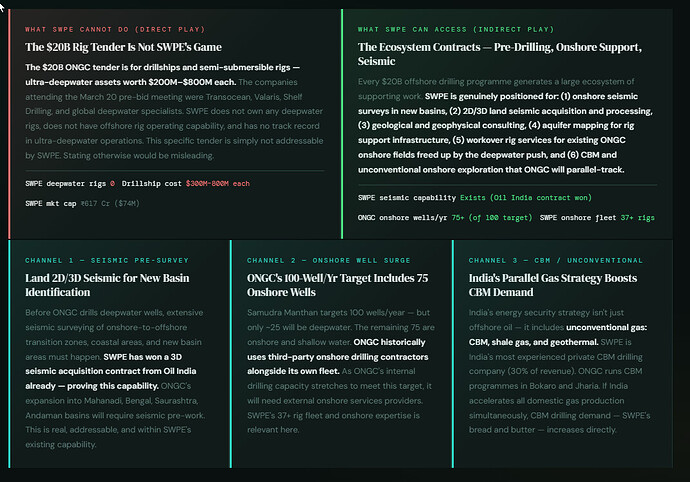Click bold text 'unconventional gas: CBM, shale gas, and geothermal.'
Image resolution: width=690 pixels, height=482 pixels.
pyautogui.click(x=558, y=335)
